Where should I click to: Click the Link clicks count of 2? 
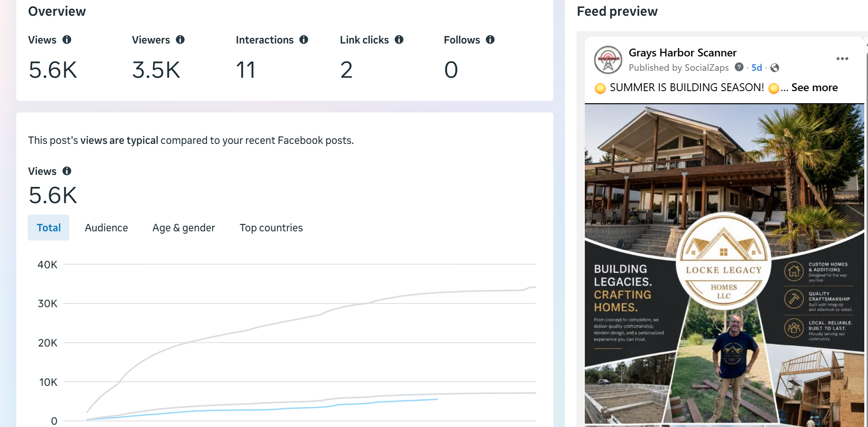(x=347, y=70)
